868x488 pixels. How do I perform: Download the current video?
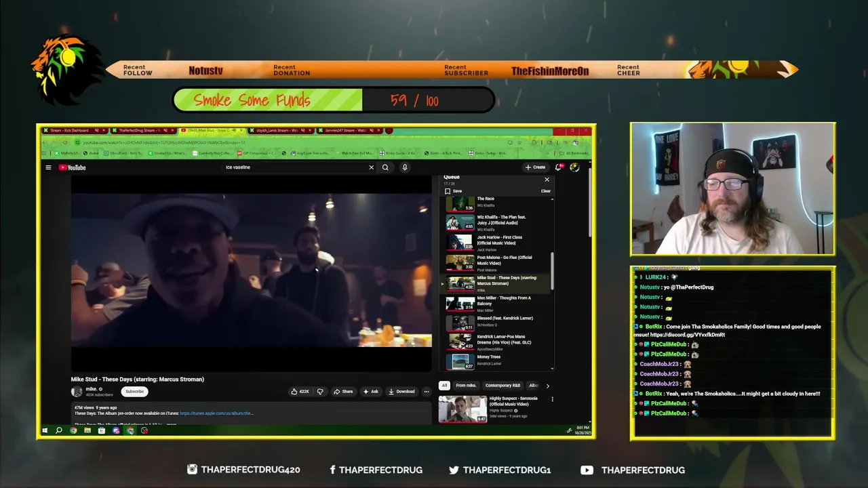401,391
